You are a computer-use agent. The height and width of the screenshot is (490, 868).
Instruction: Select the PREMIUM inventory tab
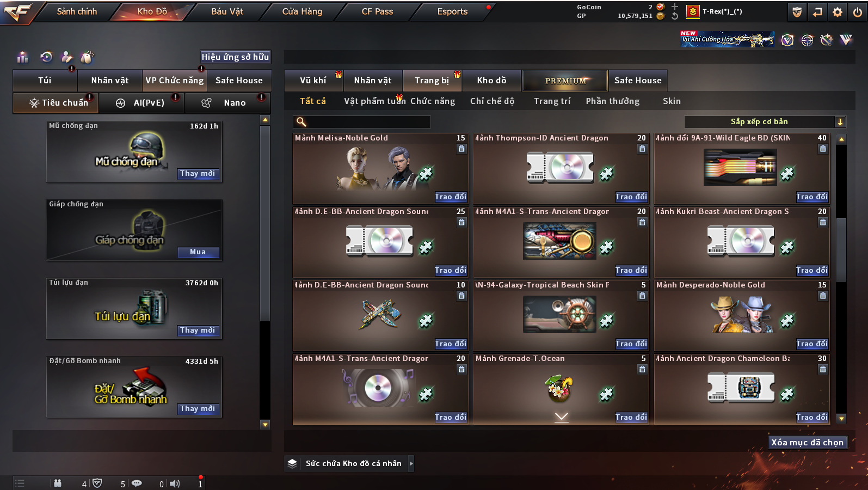[x=565, y=81]
